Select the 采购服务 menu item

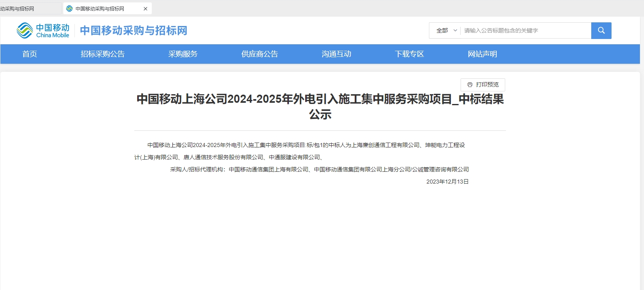[x=183, y=54]
